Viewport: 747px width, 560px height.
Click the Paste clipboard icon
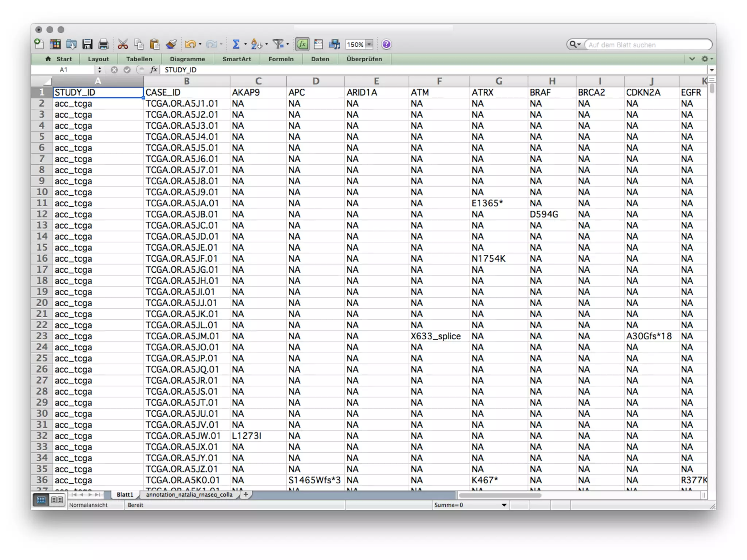coord(155,44)
